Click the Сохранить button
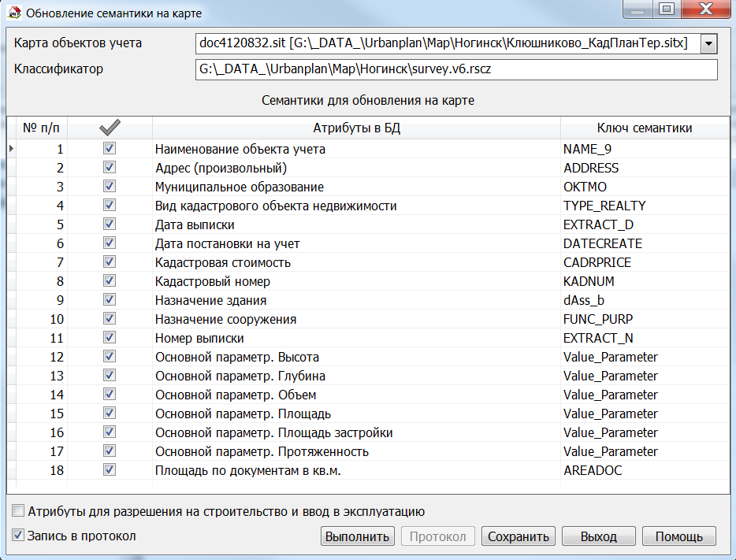 (518, 536)
